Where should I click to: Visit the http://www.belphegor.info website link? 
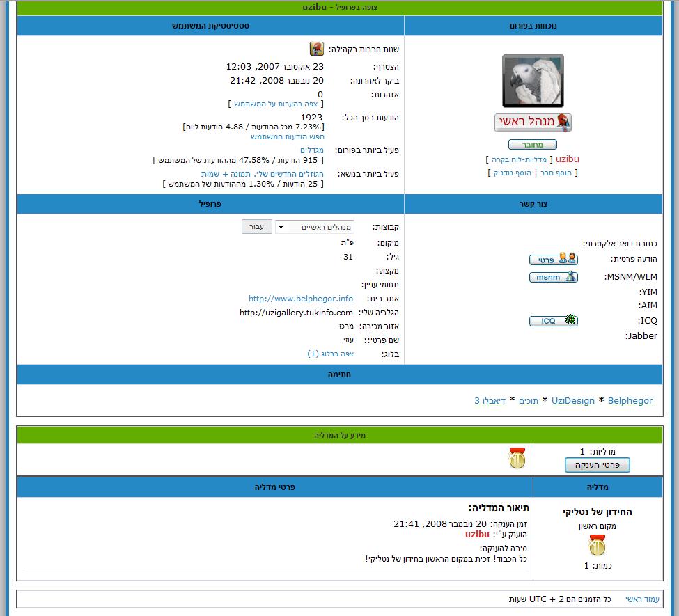[x=301, y=299]
